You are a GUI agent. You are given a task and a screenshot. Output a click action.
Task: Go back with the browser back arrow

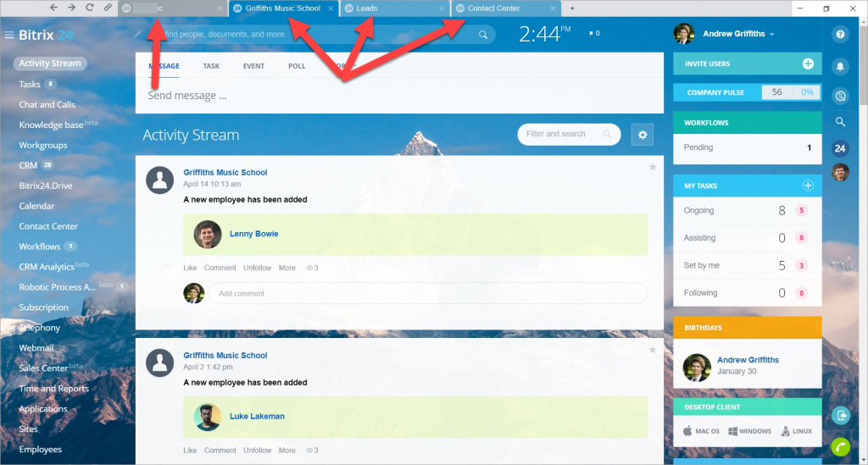pyautogui.click(x=53, y=8)
